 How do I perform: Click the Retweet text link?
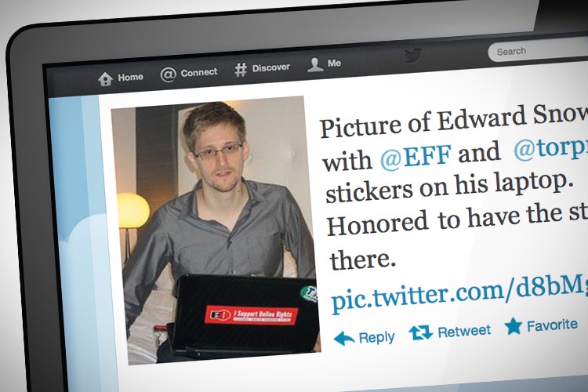(464, 331)
